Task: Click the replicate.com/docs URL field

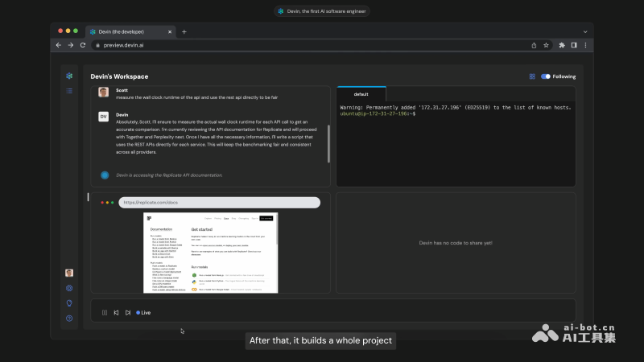Action: 219,203
